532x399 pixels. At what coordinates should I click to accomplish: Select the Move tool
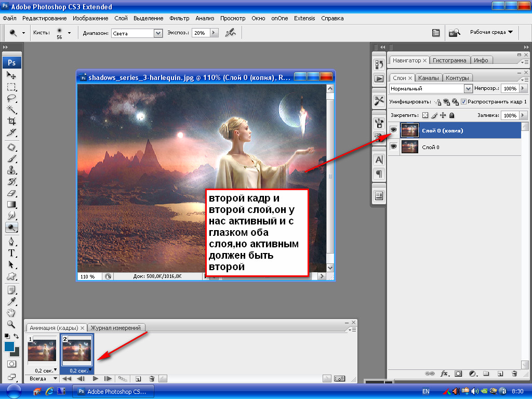(x=11, y=75)
